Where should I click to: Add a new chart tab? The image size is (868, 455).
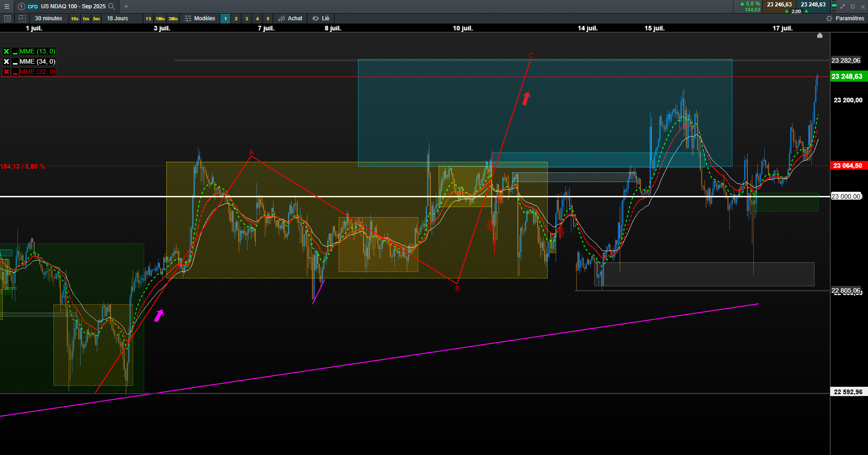[x=126, y=6]
